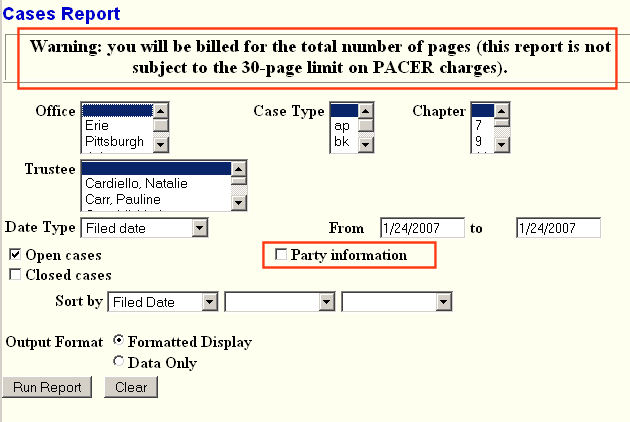
Task: Select Pittsburgh in the Office list
Action: [x=117, y=141]
